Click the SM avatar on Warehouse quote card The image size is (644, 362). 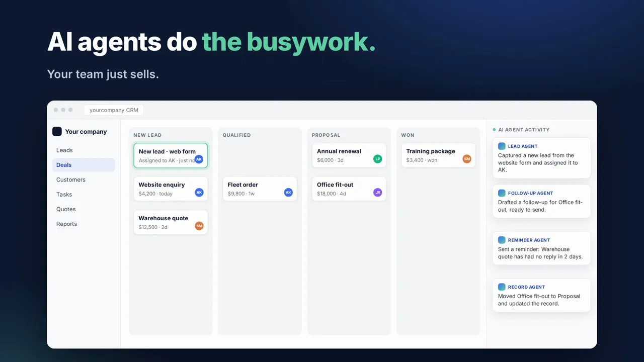199,226
